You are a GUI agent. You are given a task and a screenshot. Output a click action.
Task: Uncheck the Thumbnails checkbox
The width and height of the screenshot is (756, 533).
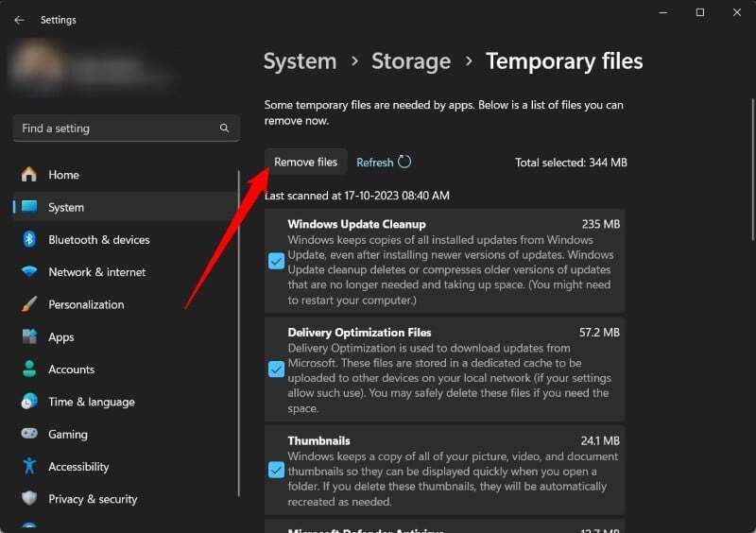(x=276, y=470)
